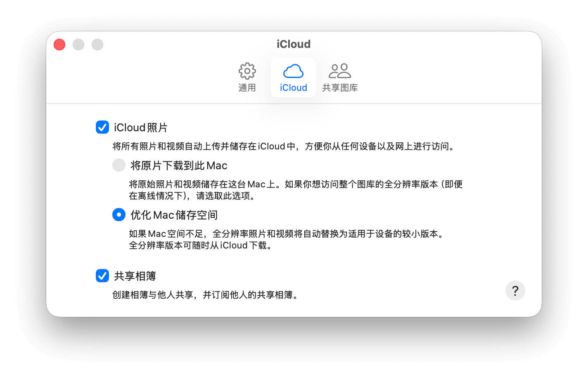Select the 将原片下载到此Mac radio button

pos(119,165)
